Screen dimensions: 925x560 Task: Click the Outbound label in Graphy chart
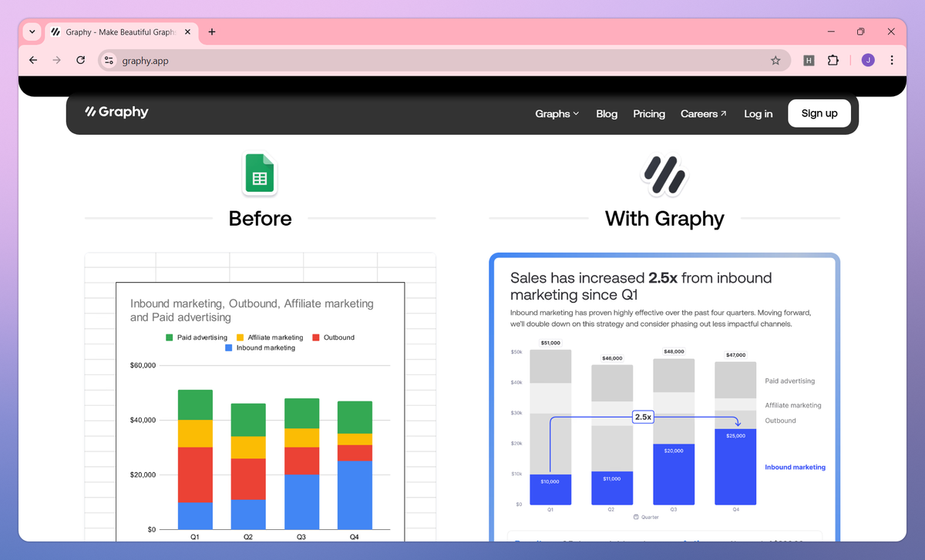tap(780, 421)
